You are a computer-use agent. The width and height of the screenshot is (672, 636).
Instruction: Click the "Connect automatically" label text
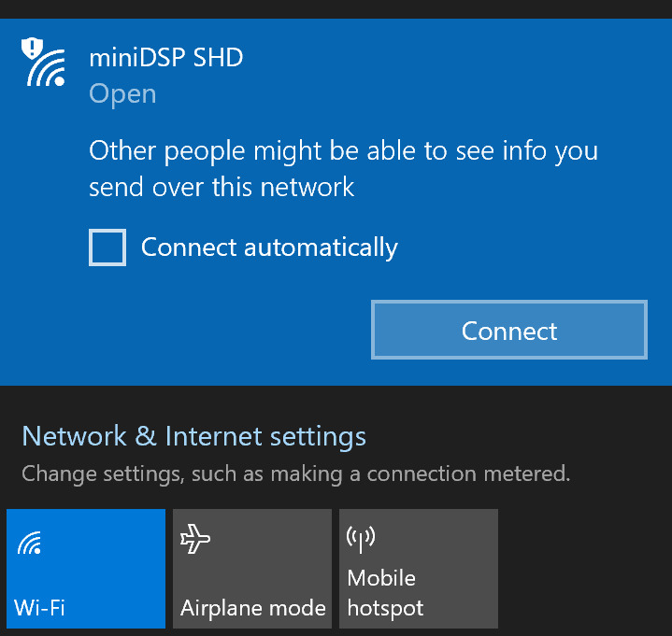pyautogui.click(x=269, y=247)
